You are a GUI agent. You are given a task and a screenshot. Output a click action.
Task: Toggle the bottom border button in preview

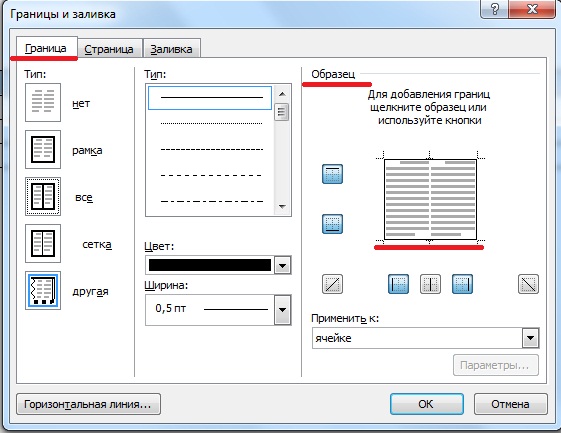pyautogui.click(x=332, y=224)
